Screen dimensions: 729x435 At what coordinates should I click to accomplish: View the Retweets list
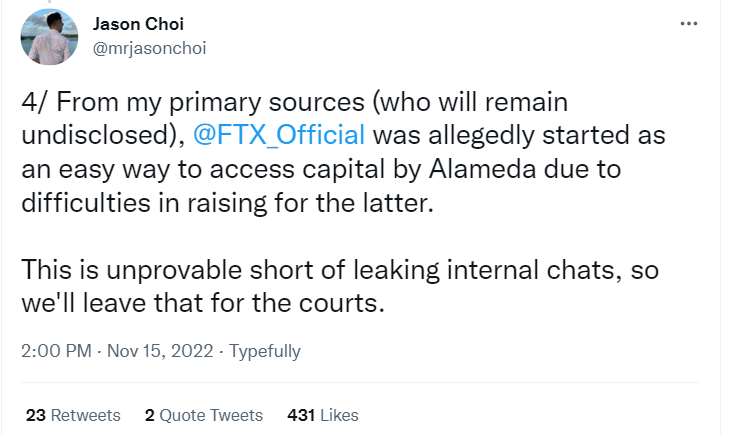click(85, 415)
